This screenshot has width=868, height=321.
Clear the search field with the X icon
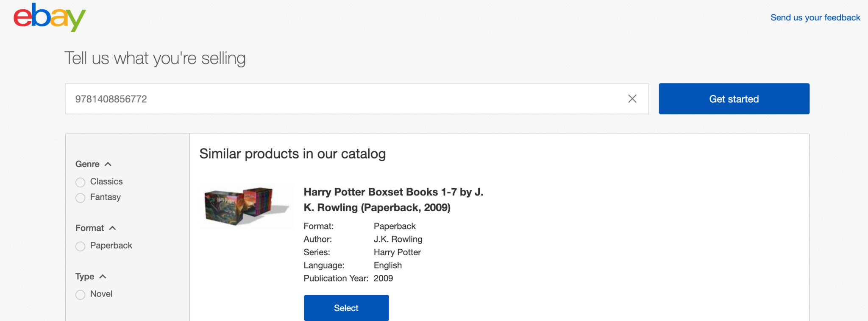pyautogui.click(x=632, y=98)
